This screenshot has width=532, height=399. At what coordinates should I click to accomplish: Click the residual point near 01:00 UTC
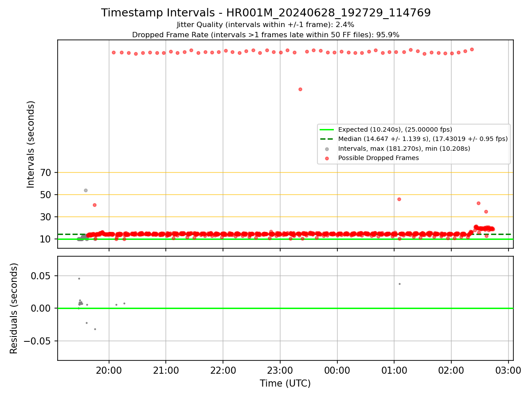click(399, 284)
